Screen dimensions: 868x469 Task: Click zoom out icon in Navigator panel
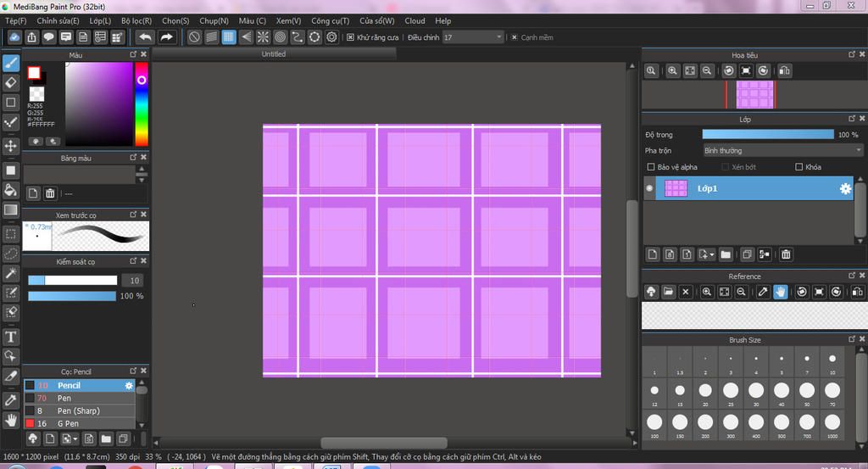pos(707,70)
